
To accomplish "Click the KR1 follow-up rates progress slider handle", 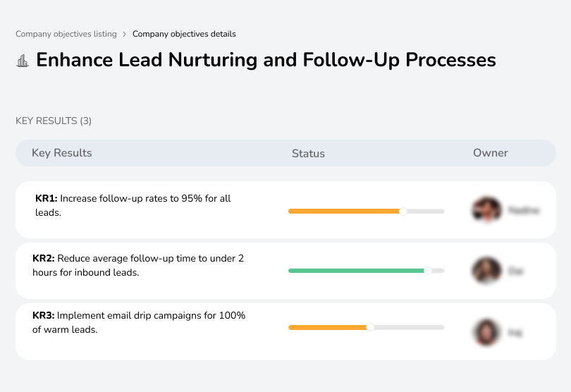I will coord(403,212).
